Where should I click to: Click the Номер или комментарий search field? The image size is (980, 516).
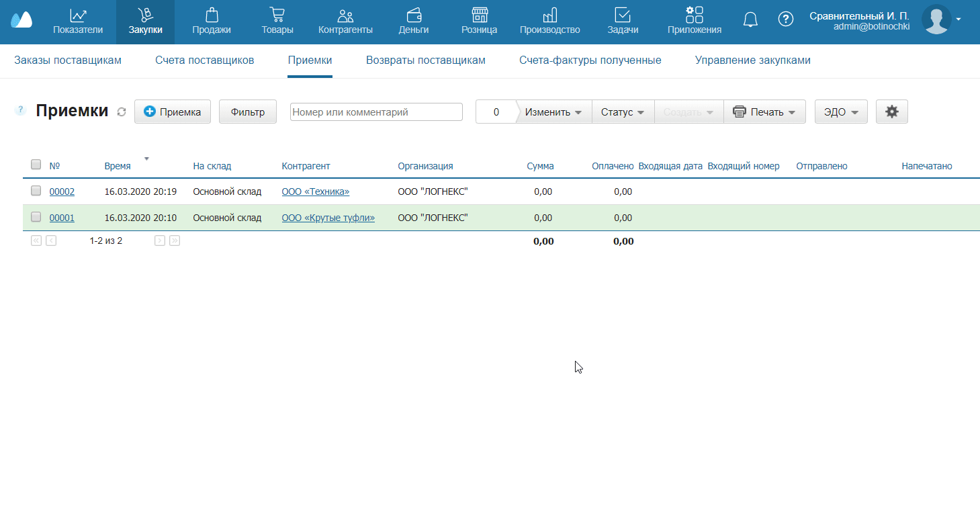[376, 112]
